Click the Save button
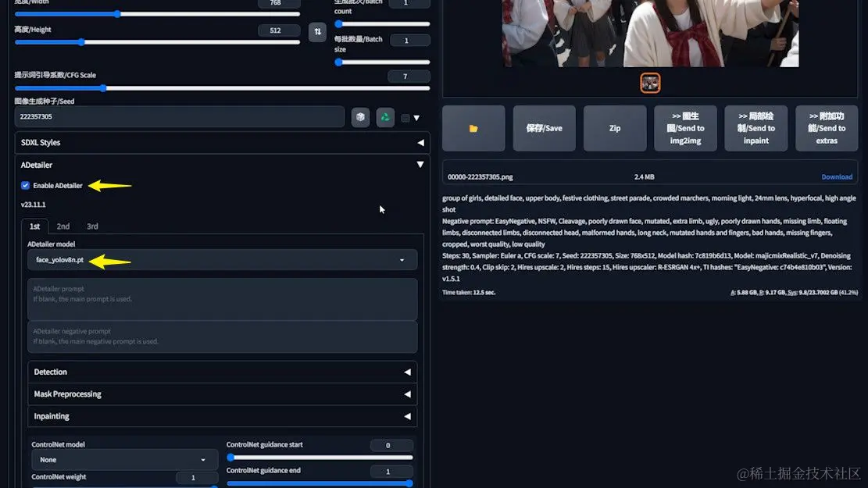The width and height of the screenshot is (868, 488). click(545, 128)
